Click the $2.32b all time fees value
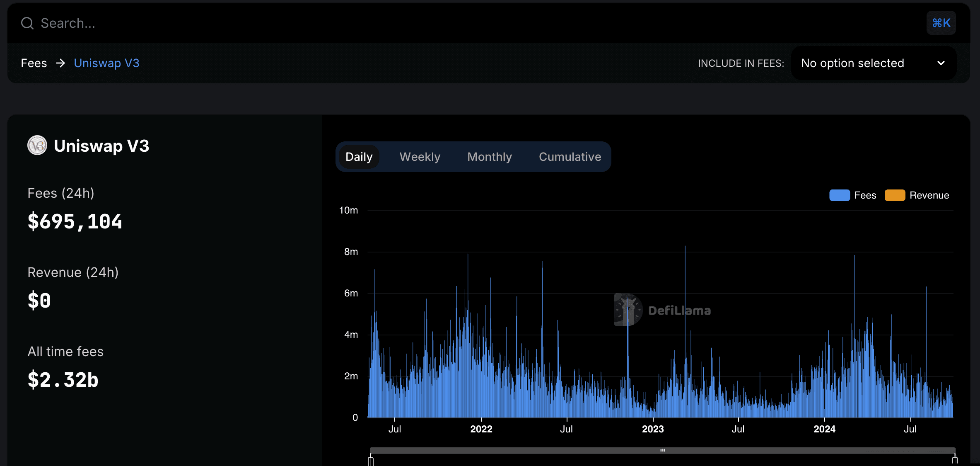The width and height of the screenshot is (980, 466). tap(63, 380)
